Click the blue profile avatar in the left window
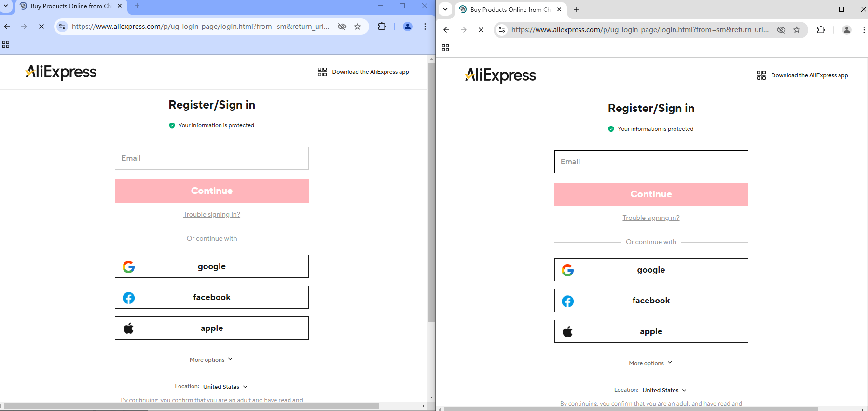The height and width of the screenshot is (411, 868). pos(408,27)
